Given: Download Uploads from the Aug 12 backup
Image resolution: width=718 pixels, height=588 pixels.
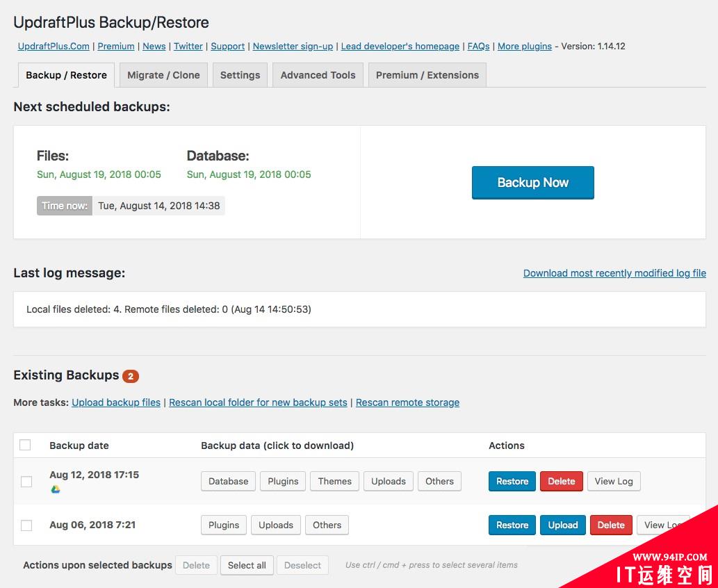Looking at the screenshot, I should [389, 481].
